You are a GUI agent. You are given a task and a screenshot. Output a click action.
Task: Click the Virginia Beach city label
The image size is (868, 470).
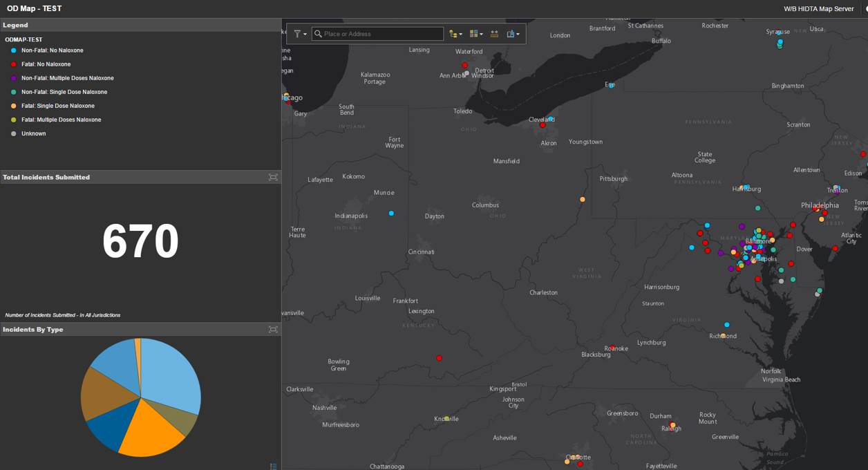781,379
